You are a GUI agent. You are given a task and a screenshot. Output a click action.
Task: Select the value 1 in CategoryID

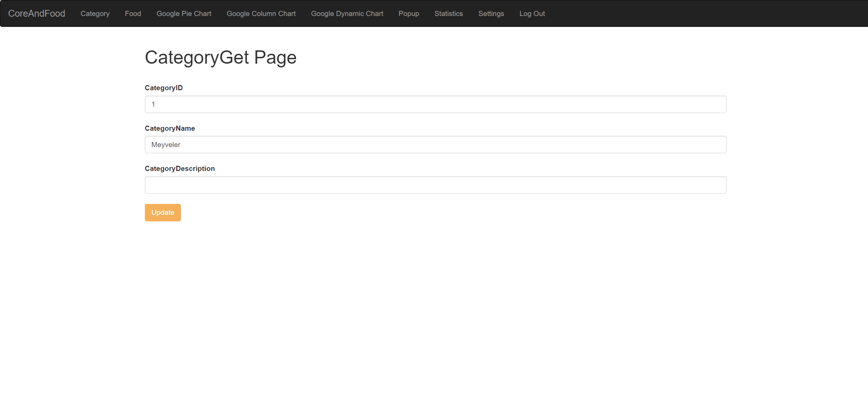coord(154,104)
